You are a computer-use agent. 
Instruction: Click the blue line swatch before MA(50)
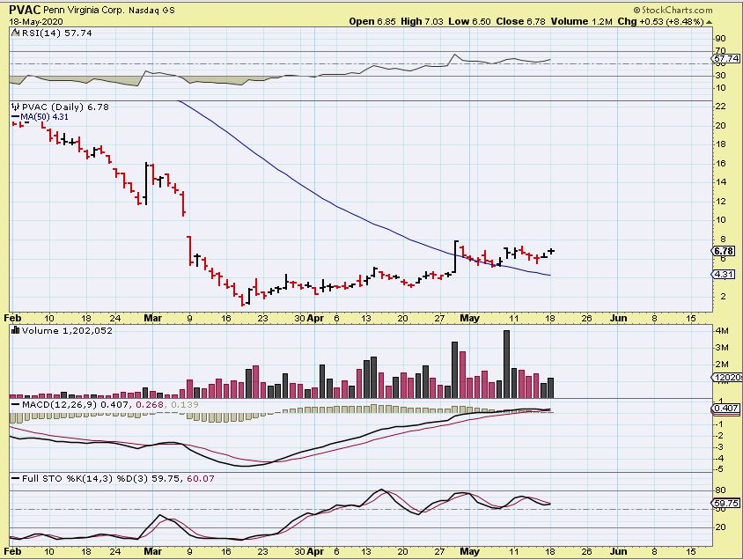(x=16, y=116)
